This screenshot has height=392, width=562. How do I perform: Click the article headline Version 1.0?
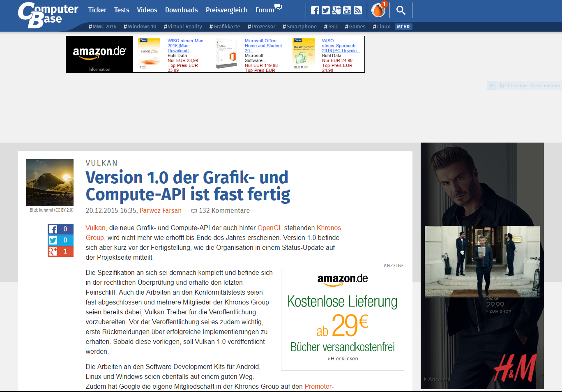pyautogui.click(x=188, y=186)
